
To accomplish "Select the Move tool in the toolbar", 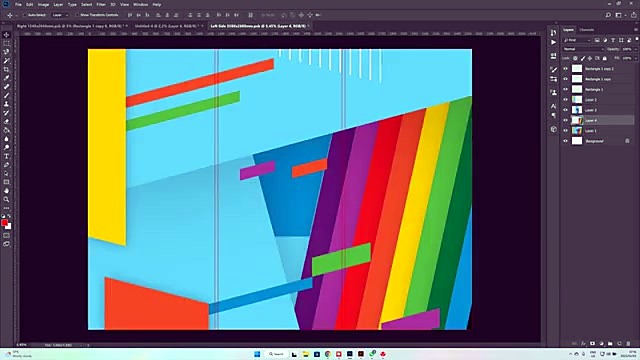I will click(7, 35).
